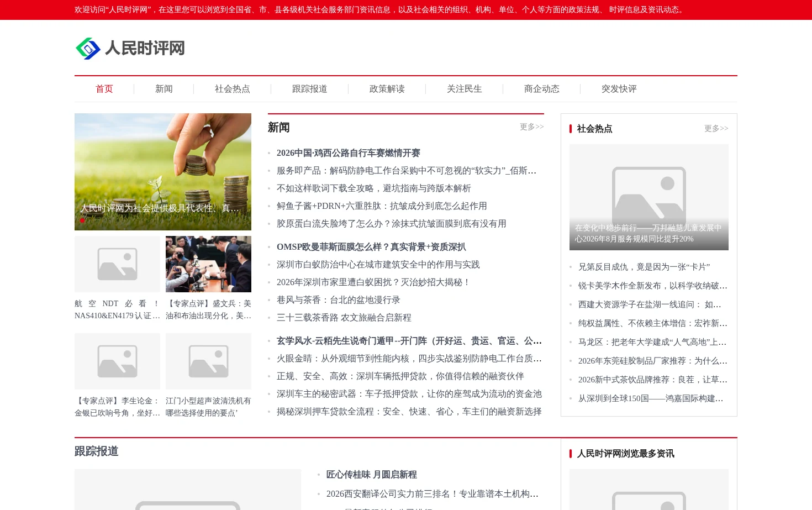
Task: Open the 政策解读 menu item
Action: click(x=387, y=89)
